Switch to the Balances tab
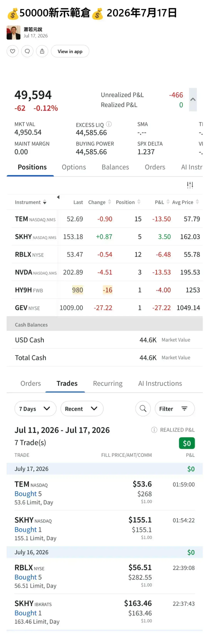This screenshot has width=208, height=644. coord(115,167)
